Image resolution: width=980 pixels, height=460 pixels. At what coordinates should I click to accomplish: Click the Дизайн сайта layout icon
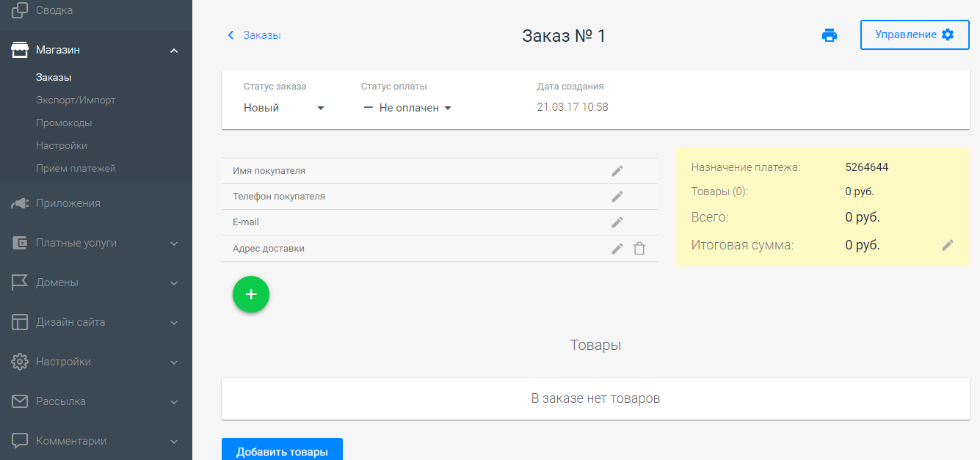[20, 322]
